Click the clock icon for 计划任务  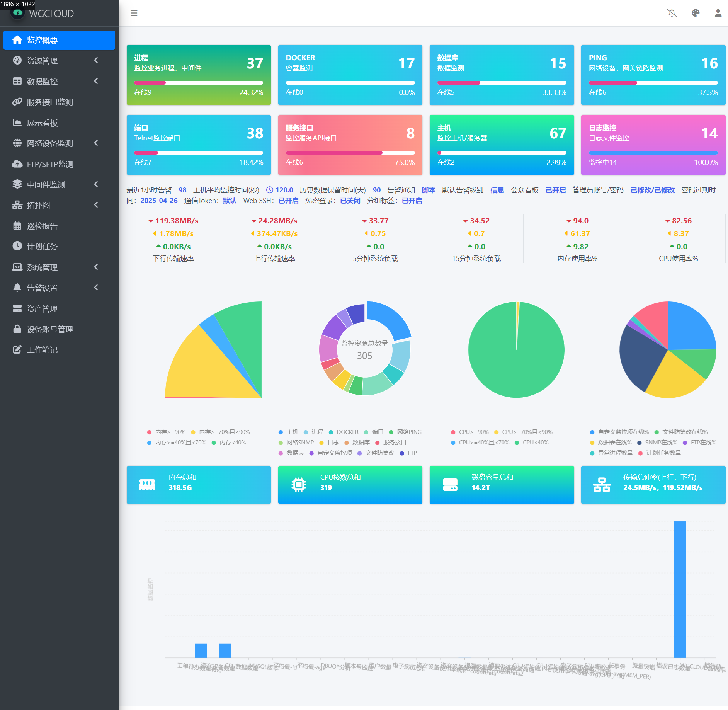[x=17, y=246]
